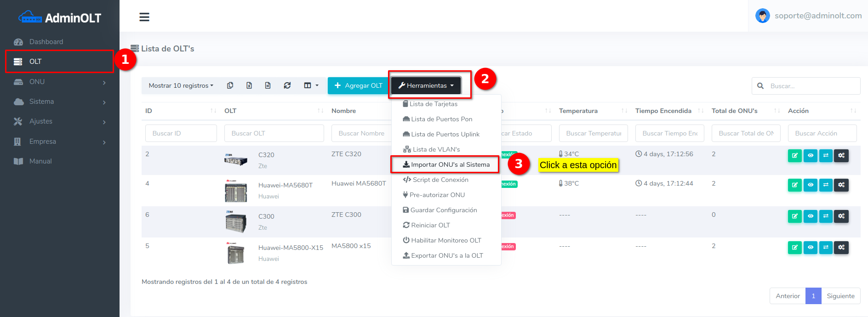Click the Agregar OLT button
The height and width of the screenshot is (317, 868).
click(358, 85)
